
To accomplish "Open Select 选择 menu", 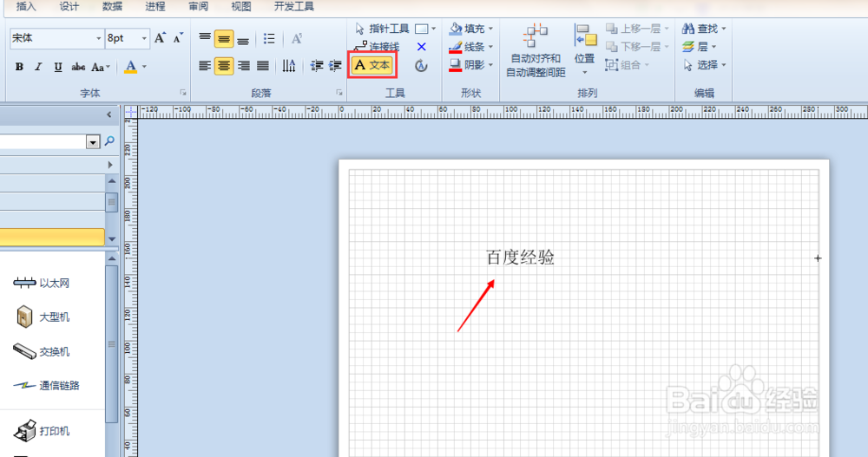I will (x=704, y=65).
